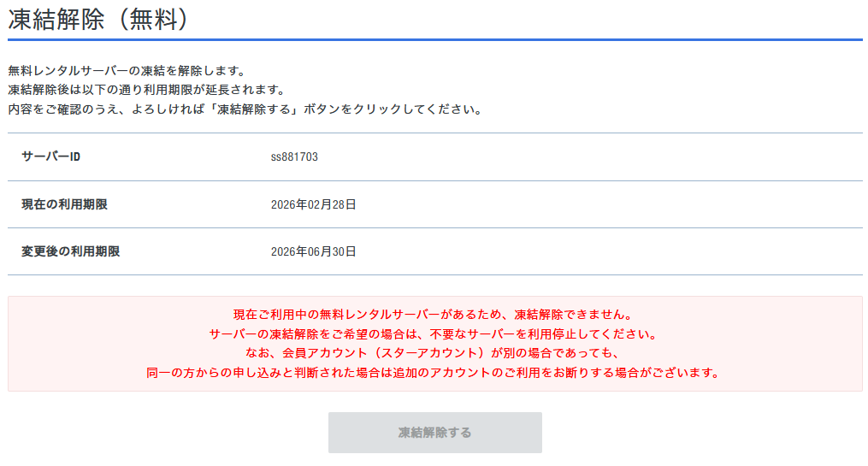Click the サーバーID row label
This screenshot has width=868, height=466.
point(51,157)
